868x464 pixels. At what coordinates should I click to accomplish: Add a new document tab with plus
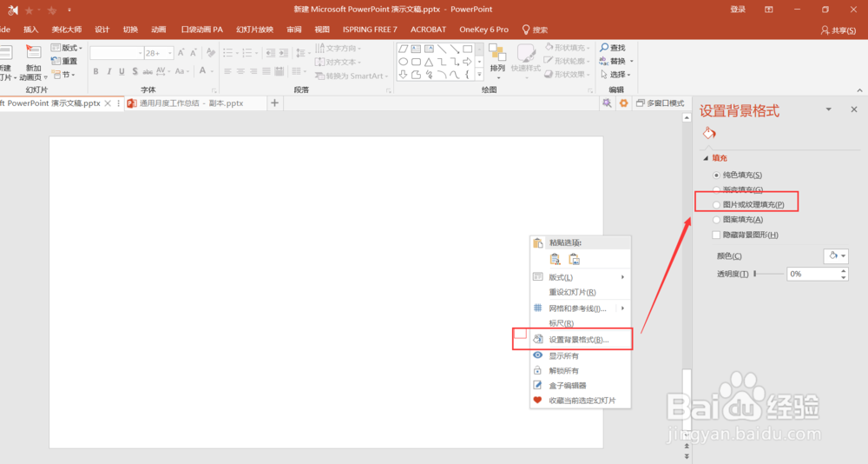click(x=274, y=103)
